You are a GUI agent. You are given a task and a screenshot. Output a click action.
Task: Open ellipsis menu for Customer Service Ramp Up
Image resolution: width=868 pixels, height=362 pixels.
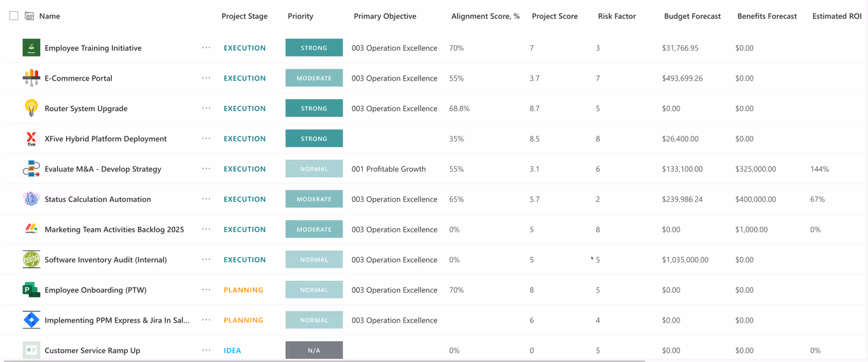click(x=206, y=350)
